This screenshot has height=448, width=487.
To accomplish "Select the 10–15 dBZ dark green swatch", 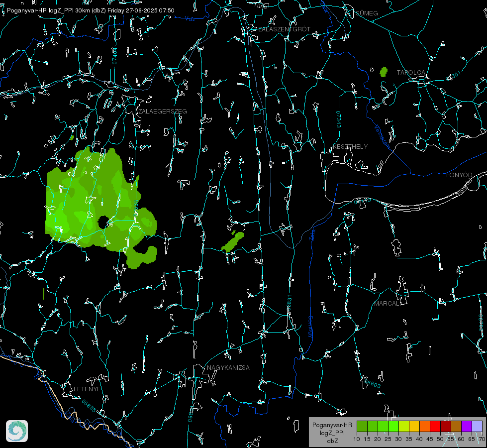I will pyautogui.click(x=362, y=426).
